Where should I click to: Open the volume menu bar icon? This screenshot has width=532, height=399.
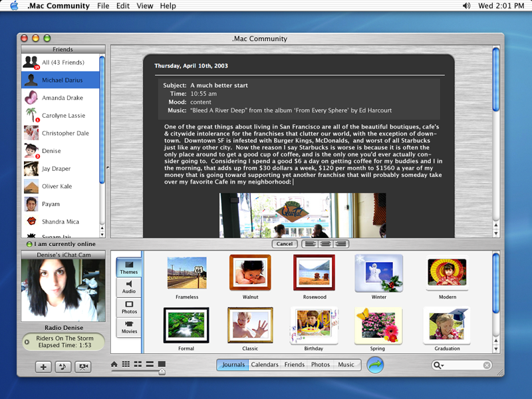coord(467,6)
